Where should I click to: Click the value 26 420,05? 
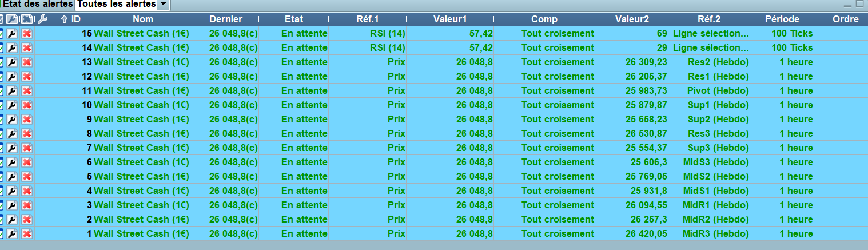click(x=646, y=234)
